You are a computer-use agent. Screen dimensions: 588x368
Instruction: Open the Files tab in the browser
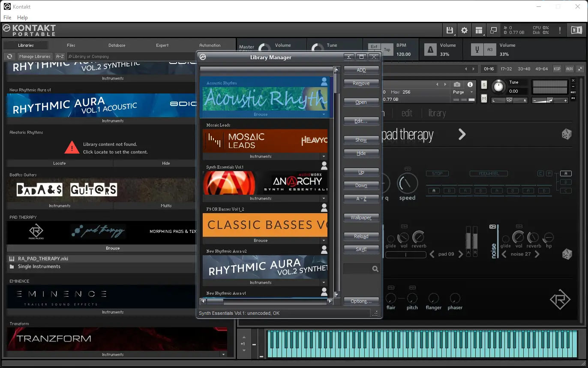click(x=71, y=45)
